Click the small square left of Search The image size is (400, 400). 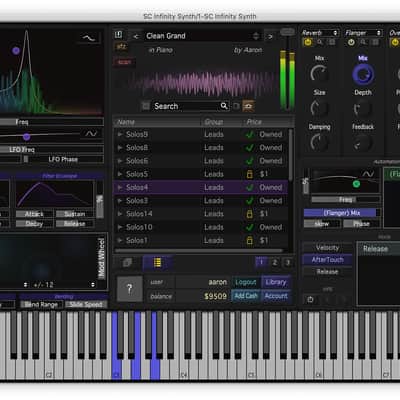[x=146, y=106]
